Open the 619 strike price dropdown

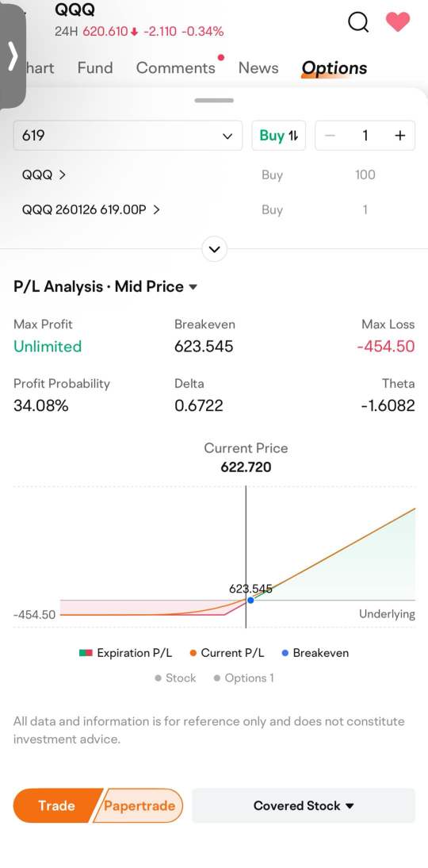click(x=128, y=136)
